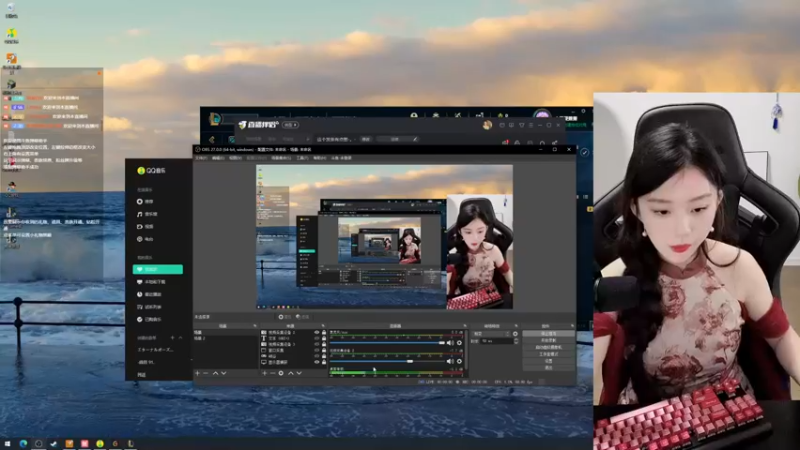
Task: Open QQ Music recommendations item with disc icon
Action: (145, 202)
